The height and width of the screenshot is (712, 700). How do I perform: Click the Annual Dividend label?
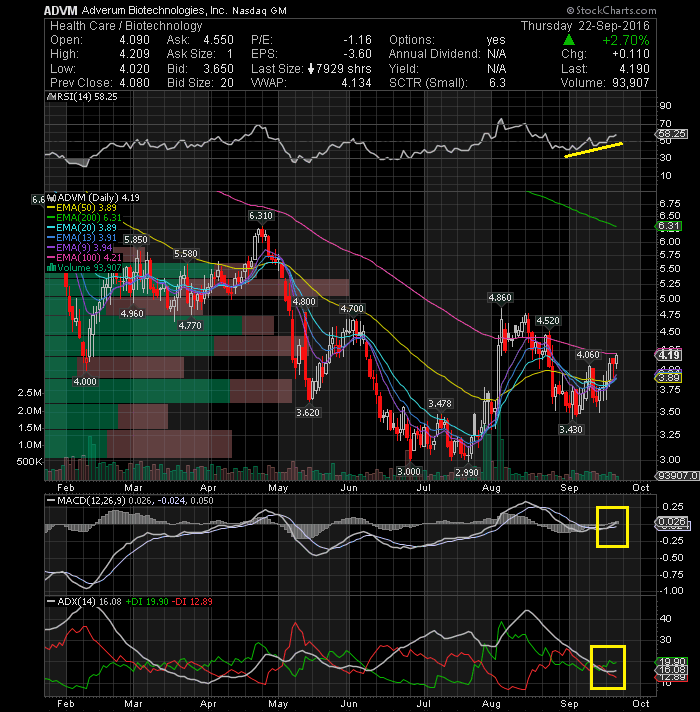434,54
